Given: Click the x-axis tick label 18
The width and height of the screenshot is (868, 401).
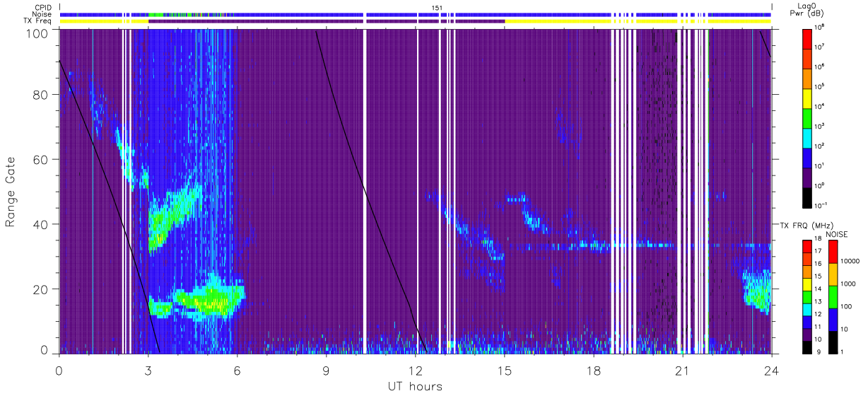Looking at the screenshot, I should tap(593, 371).
